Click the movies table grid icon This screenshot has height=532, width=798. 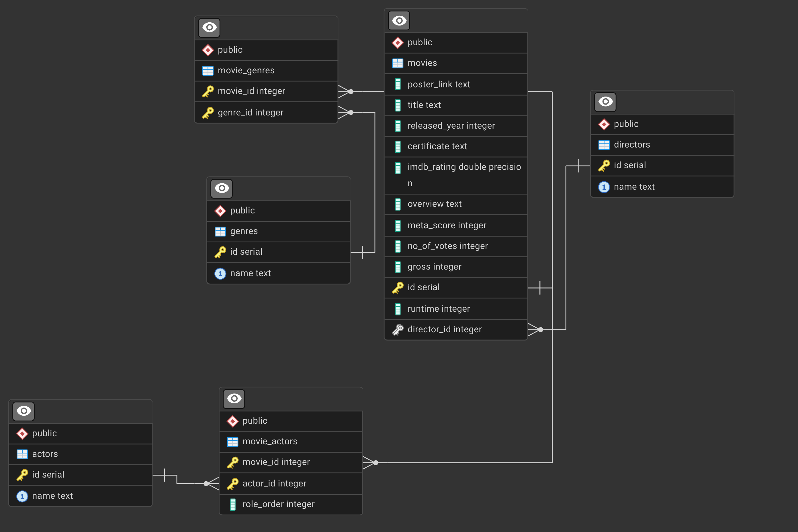(398, 63)
